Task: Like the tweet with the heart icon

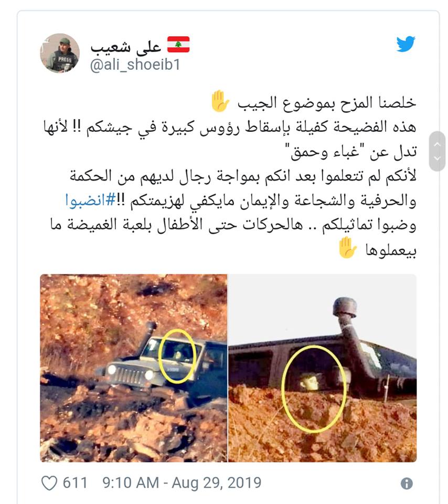Action: (x=49, y=483)
